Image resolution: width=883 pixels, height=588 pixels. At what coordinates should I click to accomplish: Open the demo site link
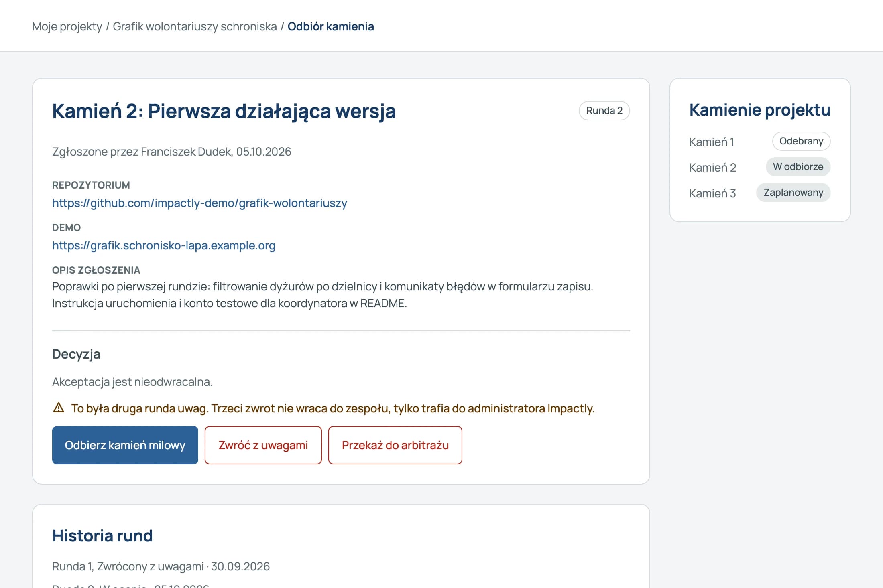[x=164, y=245]
